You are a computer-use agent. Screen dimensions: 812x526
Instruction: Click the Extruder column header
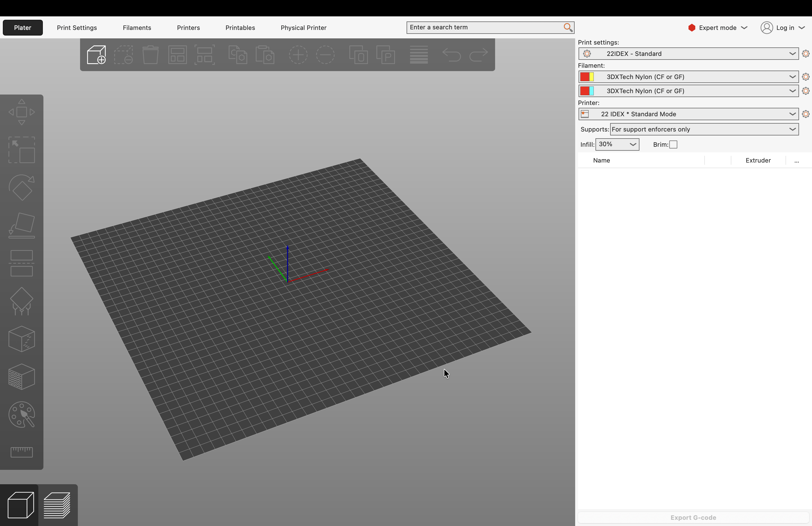point(758,161)
